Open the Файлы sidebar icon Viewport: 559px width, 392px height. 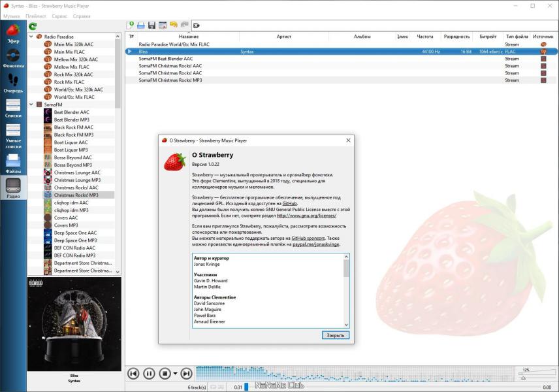coord(13,164)
